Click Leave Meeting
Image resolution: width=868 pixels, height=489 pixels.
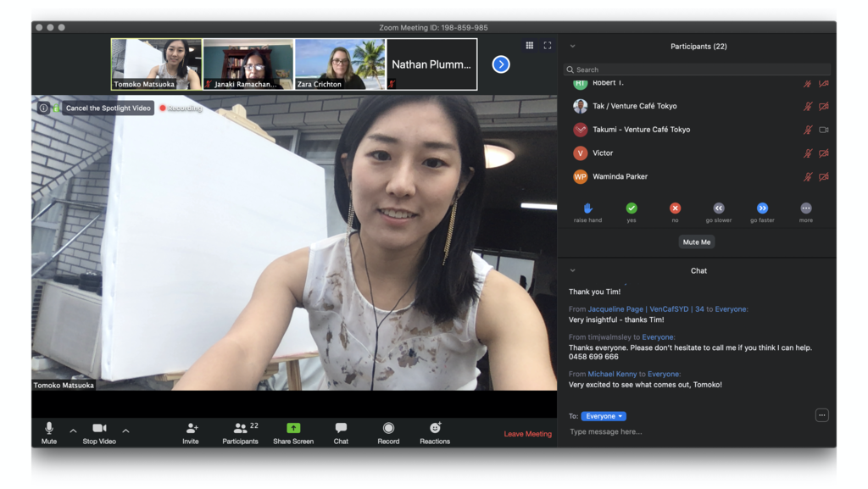point(527,434)
